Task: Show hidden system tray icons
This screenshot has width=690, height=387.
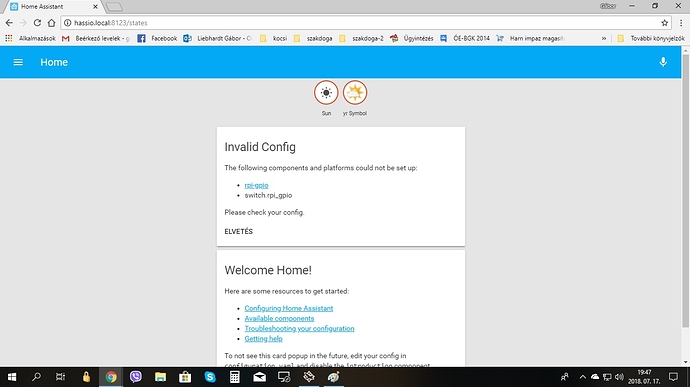Action: [x=583, y=377]
